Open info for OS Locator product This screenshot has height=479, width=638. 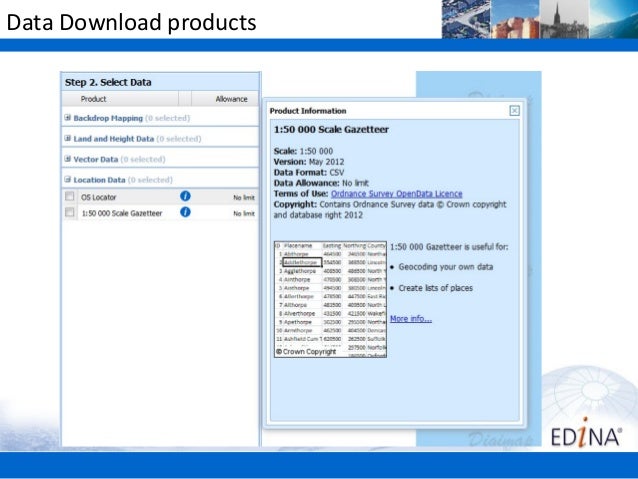(185, 197)
